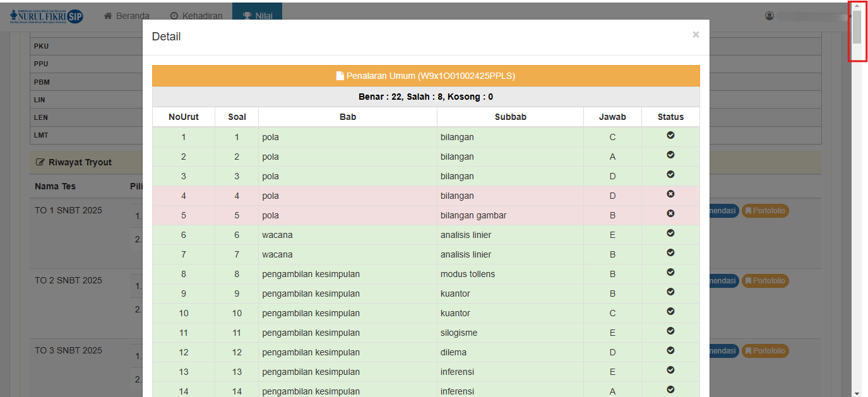Click the Nurul Fikri SIP logo
Image resolution: width=868 pixels, height=397 pixels.
click(47, 16)
